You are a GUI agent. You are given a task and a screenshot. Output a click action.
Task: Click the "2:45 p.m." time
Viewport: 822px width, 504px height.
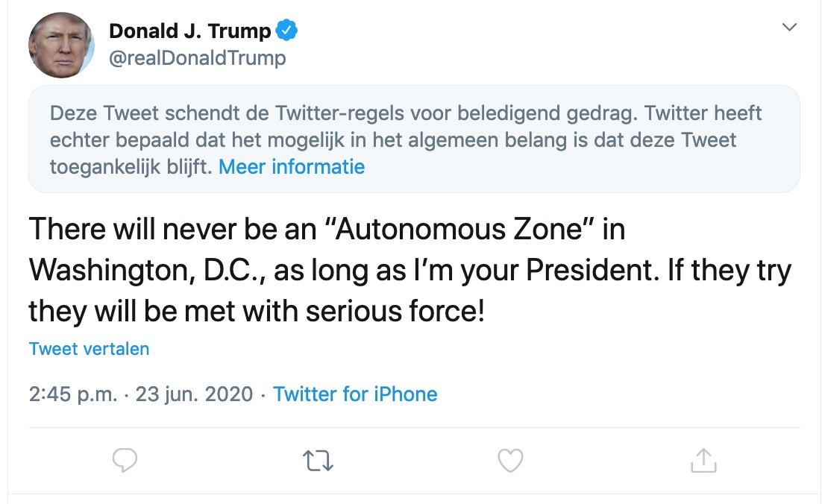tap(73, 394)
